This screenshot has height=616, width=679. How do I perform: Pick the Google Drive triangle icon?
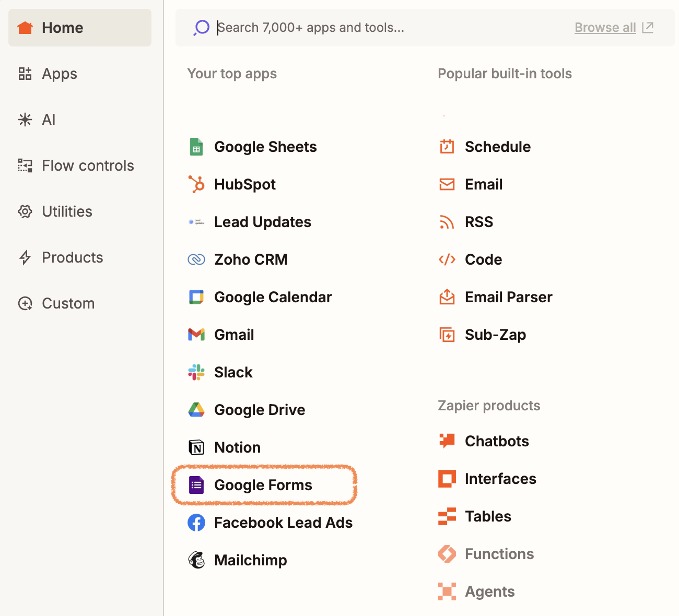point(196,410)
